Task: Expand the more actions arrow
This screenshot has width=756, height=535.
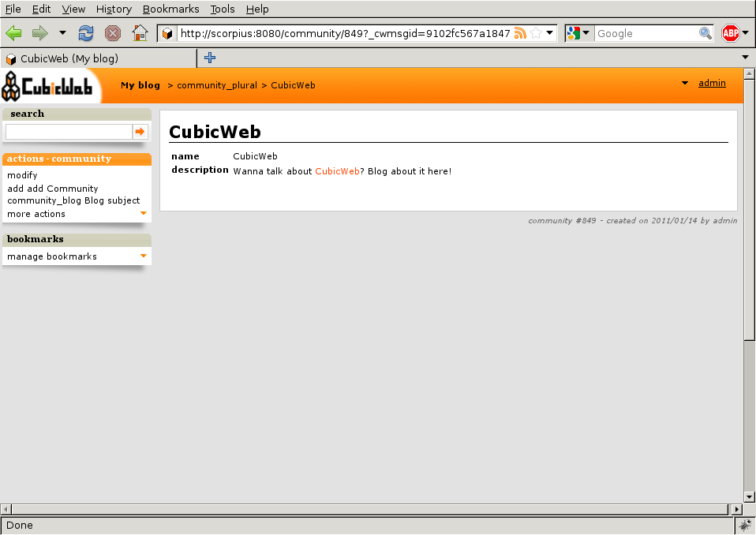Action: pyautogui.click(x=143, y=213)
